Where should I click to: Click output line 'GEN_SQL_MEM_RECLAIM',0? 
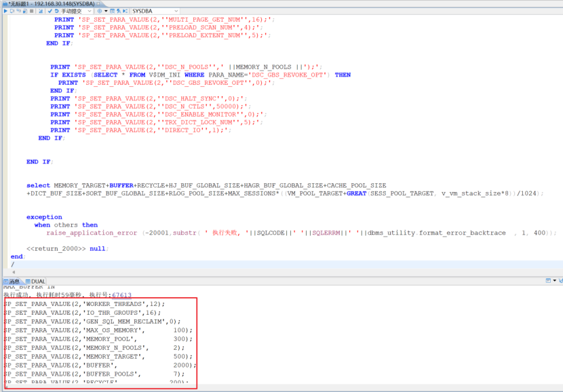(92, 321)
